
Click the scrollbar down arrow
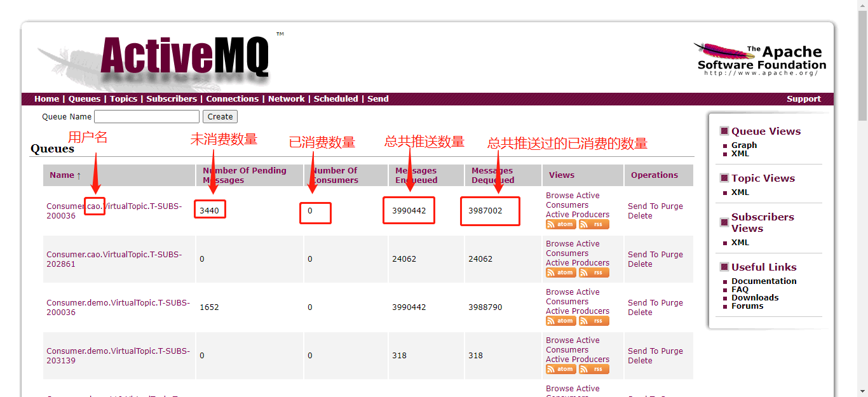click(x=862, y=391)
